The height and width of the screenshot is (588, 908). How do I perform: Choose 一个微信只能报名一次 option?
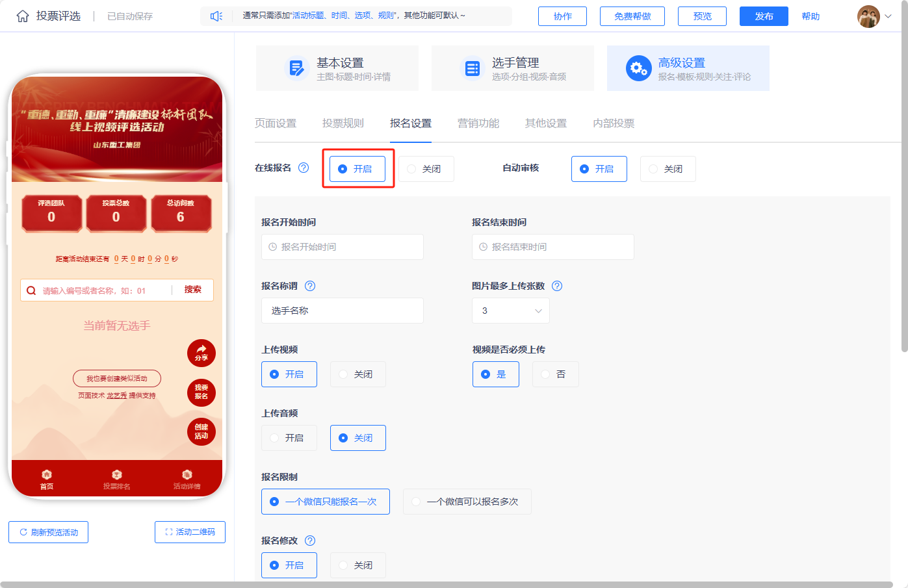click(326, 502)
